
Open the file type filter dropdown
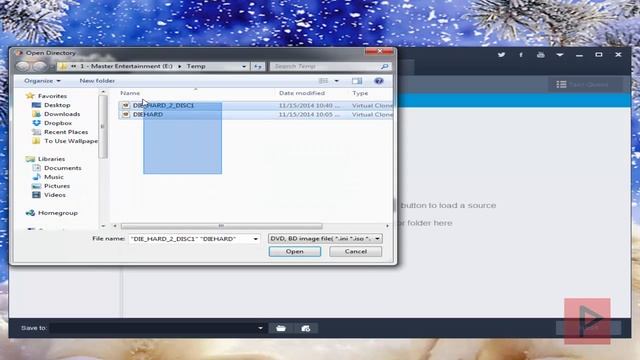pos(325,238)
